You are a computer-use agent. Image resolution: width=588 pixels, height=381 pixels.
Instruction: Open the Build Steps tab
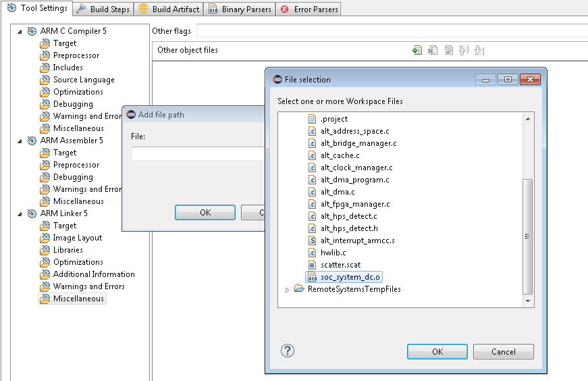[x=103, y=9]
